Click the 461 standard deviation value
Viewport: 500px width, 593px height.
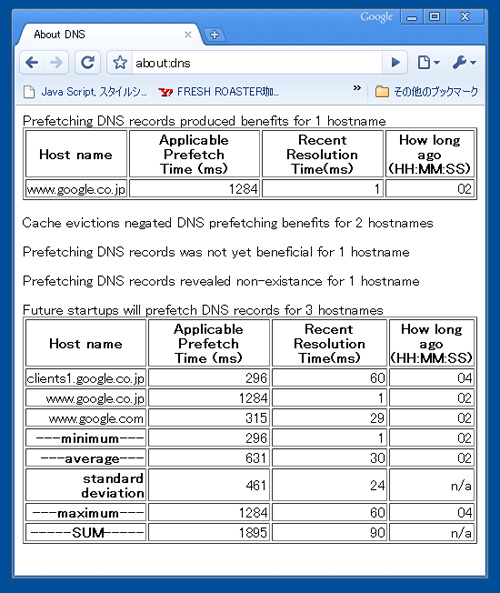point(209,485)
